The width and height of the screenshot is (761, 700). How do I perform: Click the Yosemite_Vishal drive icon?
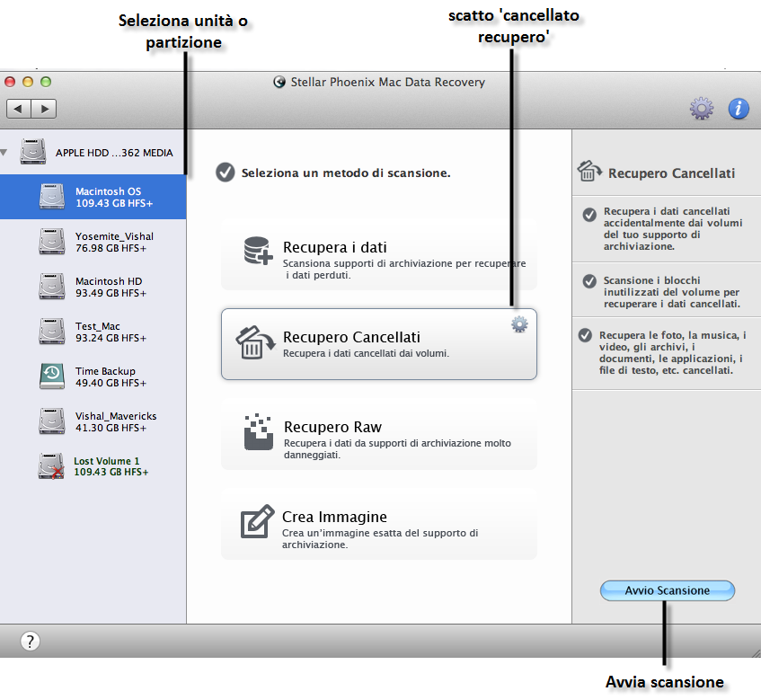point(52,241)
